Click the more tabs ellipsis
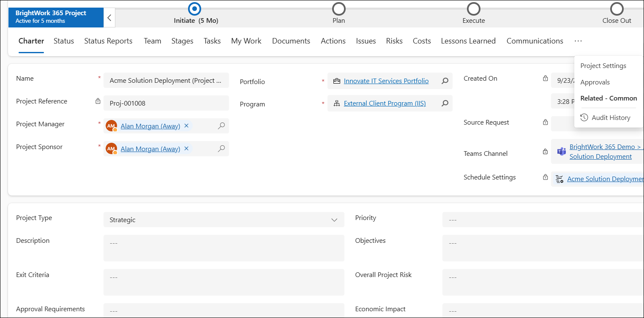Screen dimensions: 644x318 pyautogui.click(x=579, y=41)
